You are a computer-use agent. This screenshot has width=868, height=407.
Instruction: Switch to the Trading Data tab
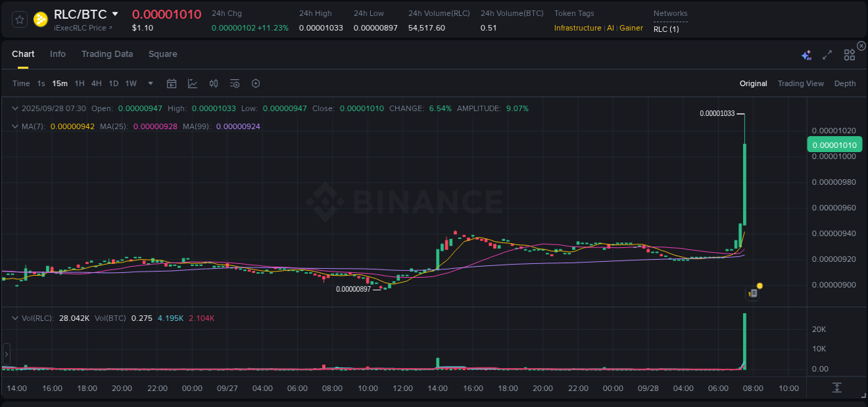coord(107,53)
